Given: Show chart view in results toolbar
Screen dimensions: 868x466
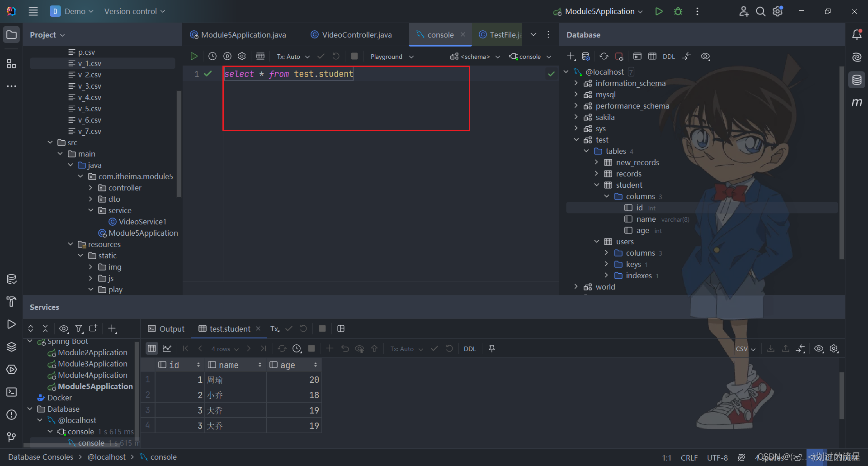Looking at the screenshot, I should coord(167,348).
